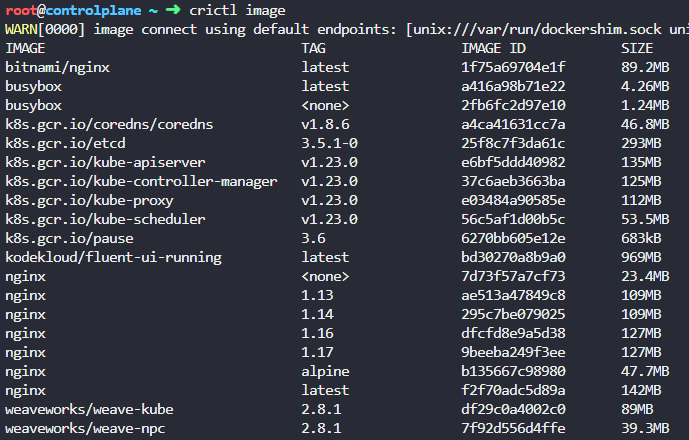Click k8s.gcr.io/kube-apiserver image name
This screenshot has height=440, width=689.
pos(105,162)
